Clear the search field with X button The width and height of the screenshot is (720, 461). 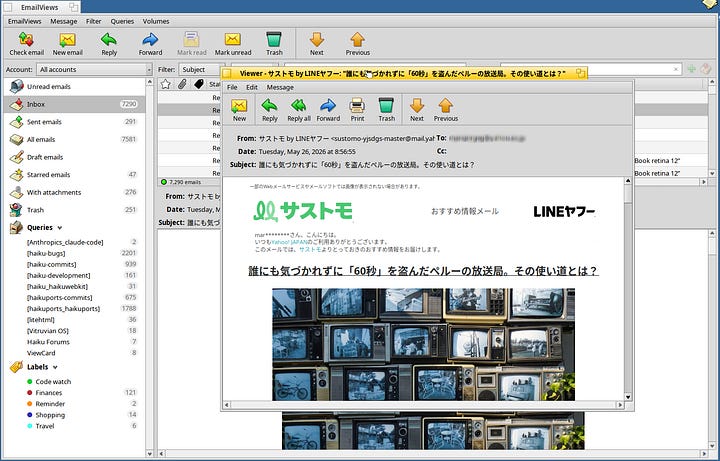(675, 69)
